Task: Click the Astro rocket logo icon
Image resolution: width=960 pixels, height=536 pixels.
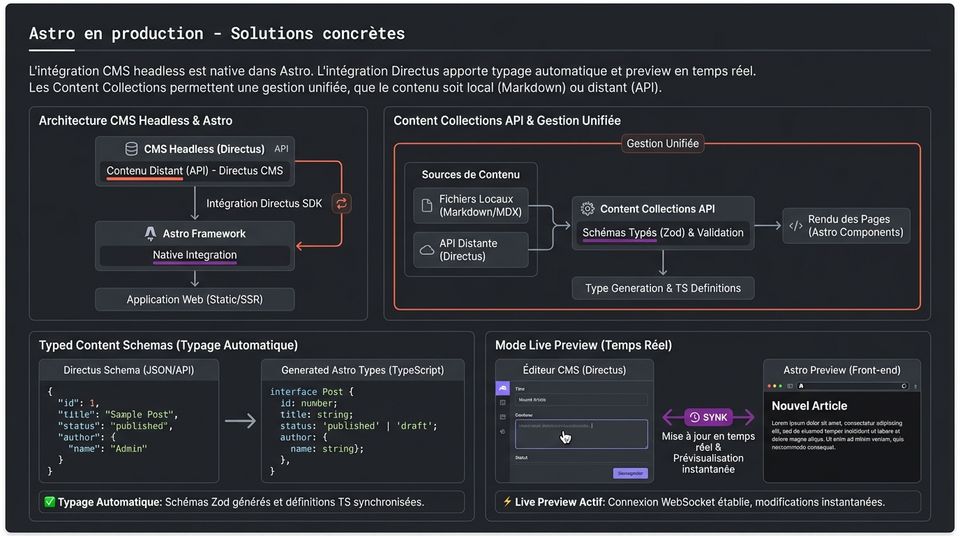Action: [150, 233]
